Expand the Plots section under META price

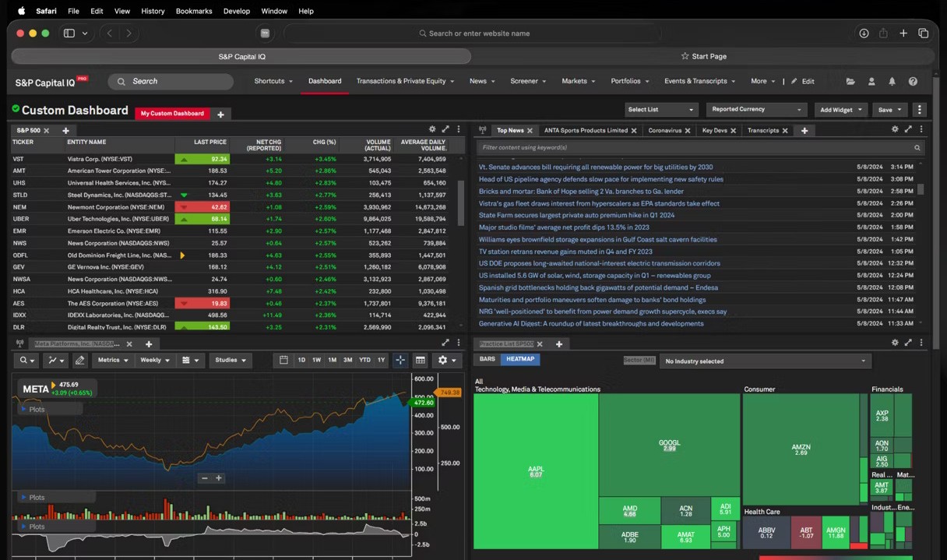[x=50, y=409]
